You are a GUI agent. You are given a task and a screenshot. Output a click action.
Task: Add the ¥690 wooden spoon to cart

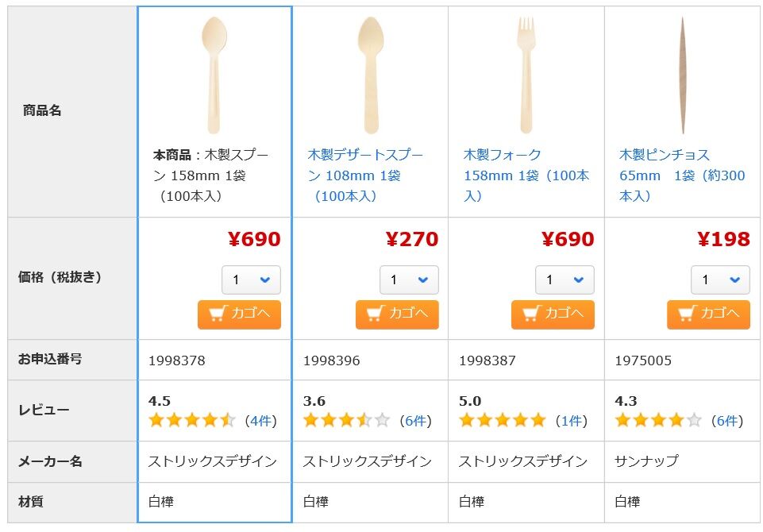239,314
